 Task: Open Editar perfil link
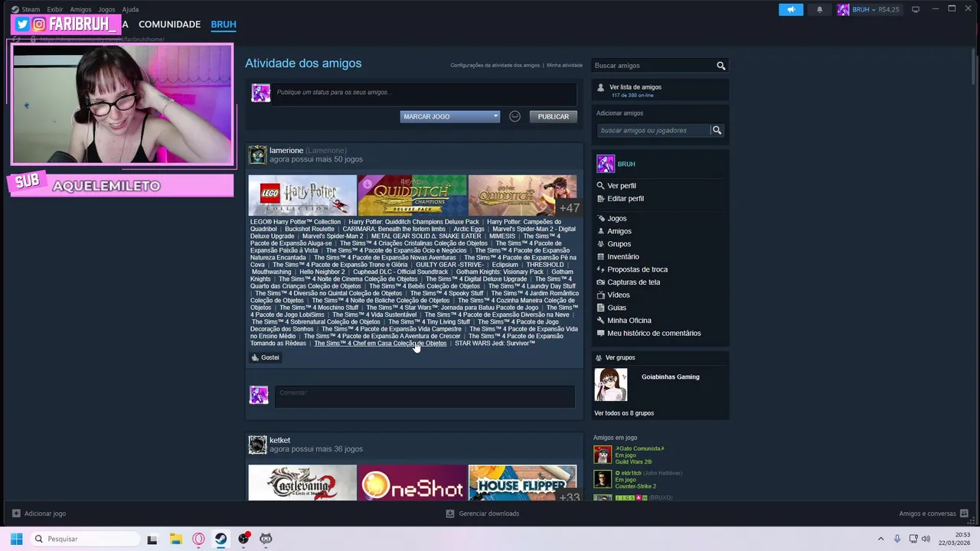[x=626, y=199]
